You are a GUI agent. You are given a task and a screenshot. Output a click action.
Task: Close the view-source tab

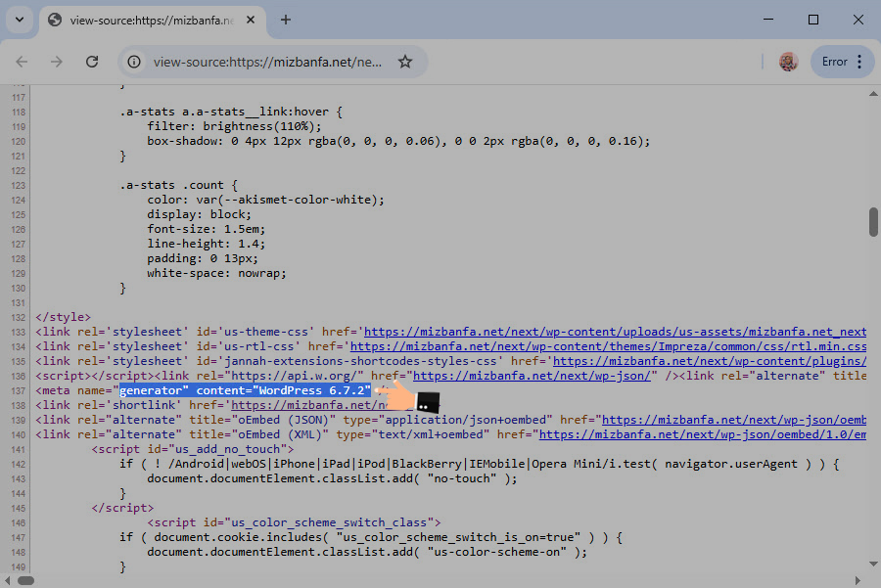tap(251, 20)
